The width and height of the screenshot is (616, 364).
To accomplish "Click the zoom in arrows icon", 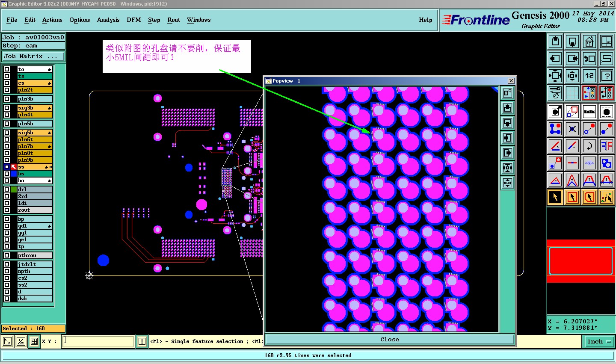I will click(555, 76).
